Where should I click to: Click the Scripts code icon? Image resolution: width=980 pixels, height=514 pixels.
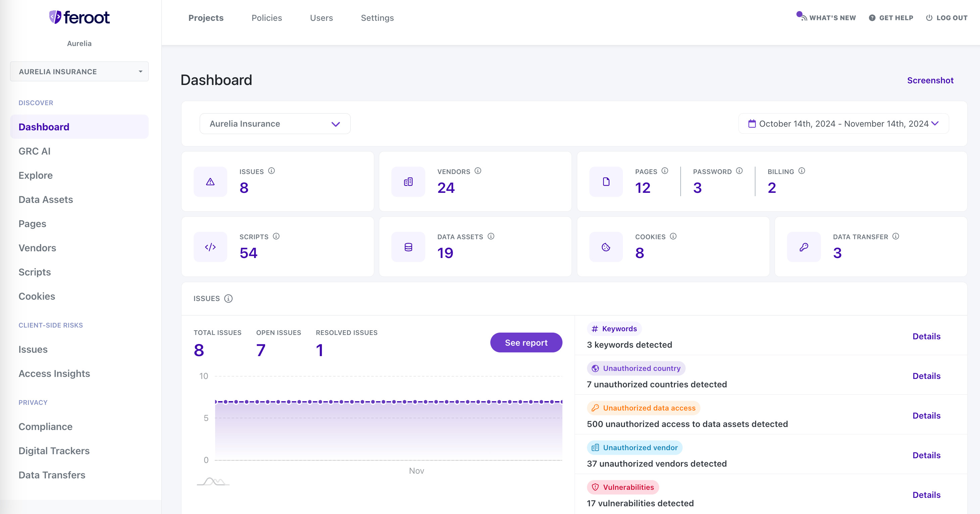(x=210, y=247)
